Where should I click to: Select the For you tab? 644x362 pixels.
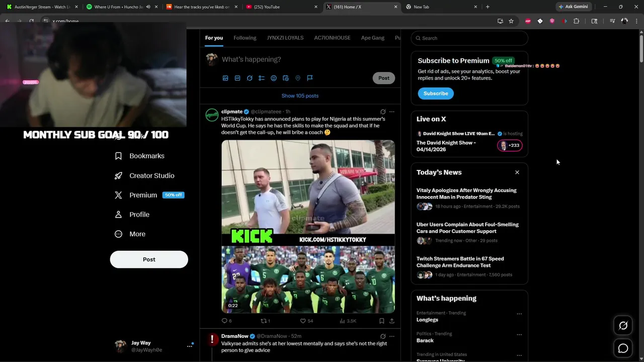214,38
